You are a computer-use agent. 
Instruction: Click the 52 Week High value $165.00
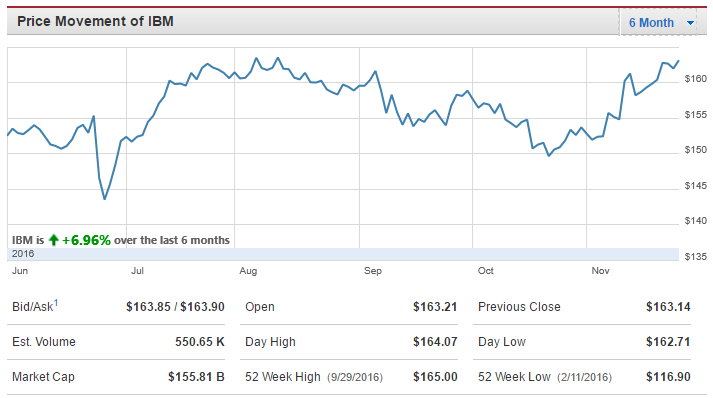click(x=435, y=377)
